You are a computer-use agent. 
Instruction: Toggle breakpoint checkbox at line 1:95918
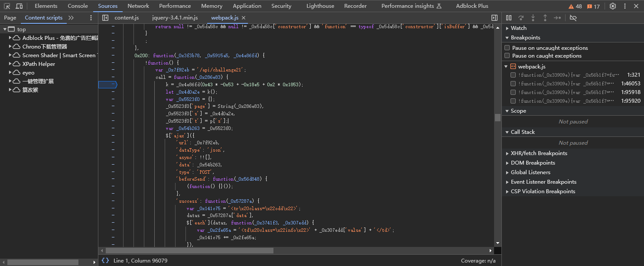pyautogui.click(x=513, y=92)
